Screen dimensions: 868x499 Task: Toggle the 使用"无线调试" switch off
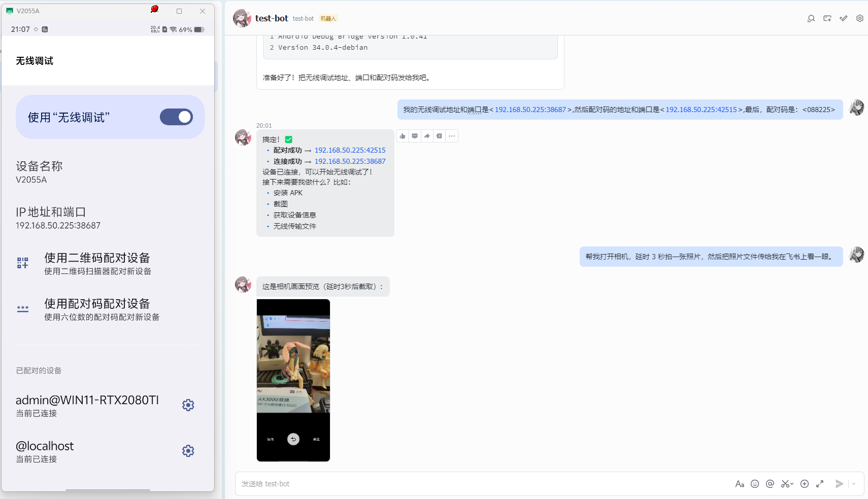click(x=176, y=117)
